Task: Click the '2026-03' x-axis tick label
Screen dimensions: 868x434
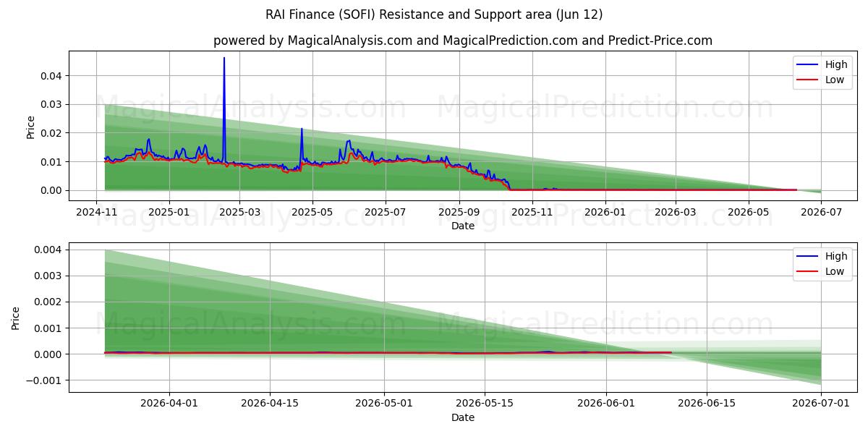Action: [676, 212]
